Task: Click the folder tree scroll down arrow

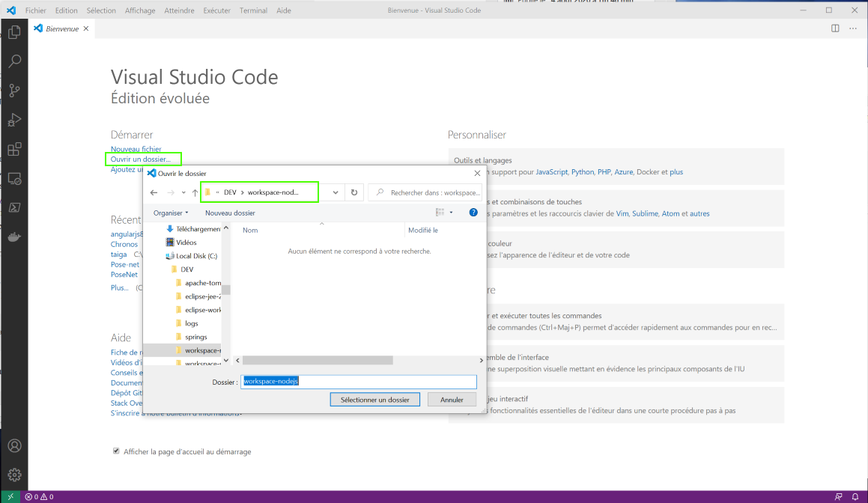Action: coord(226,360)
